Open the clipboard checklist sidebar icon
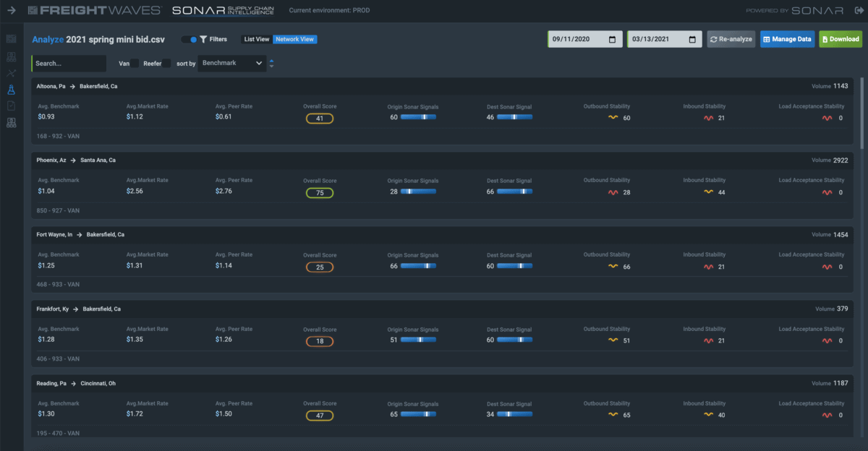The image size is (868, 451). (11, 106)
